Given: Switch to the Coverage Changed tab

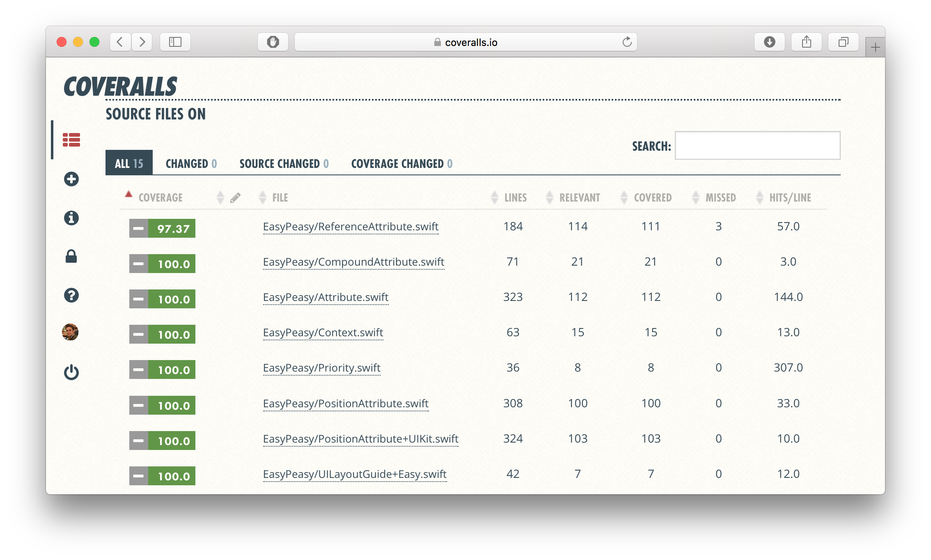Looking at the screenshot, I should click(401, 164).
